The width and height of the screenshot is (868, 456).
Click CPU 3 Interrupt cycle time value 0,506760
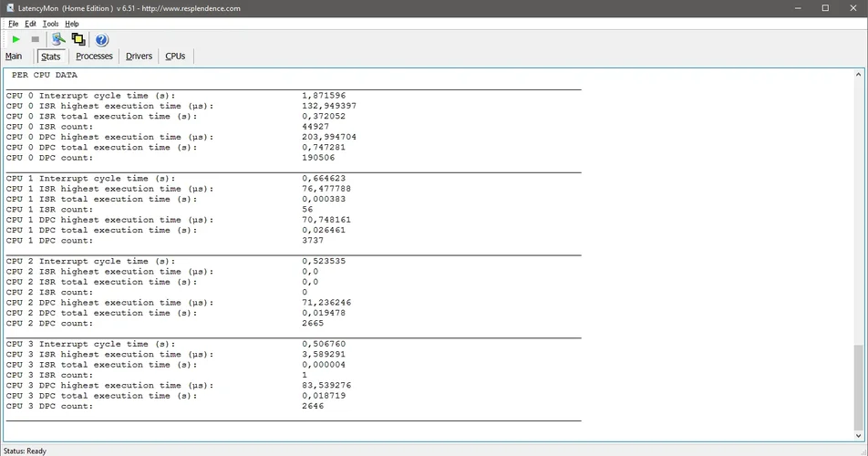(x=324, y=344)
